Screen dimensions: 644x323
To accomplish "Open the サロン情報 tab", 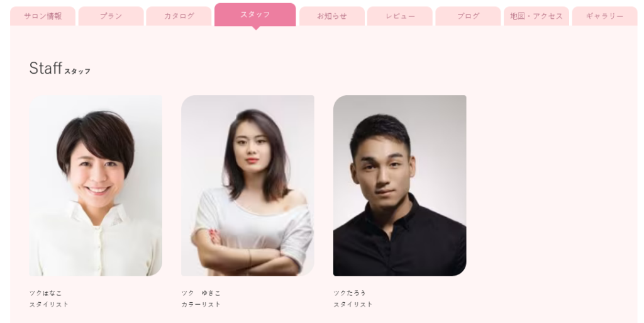I will click(43, 16).
